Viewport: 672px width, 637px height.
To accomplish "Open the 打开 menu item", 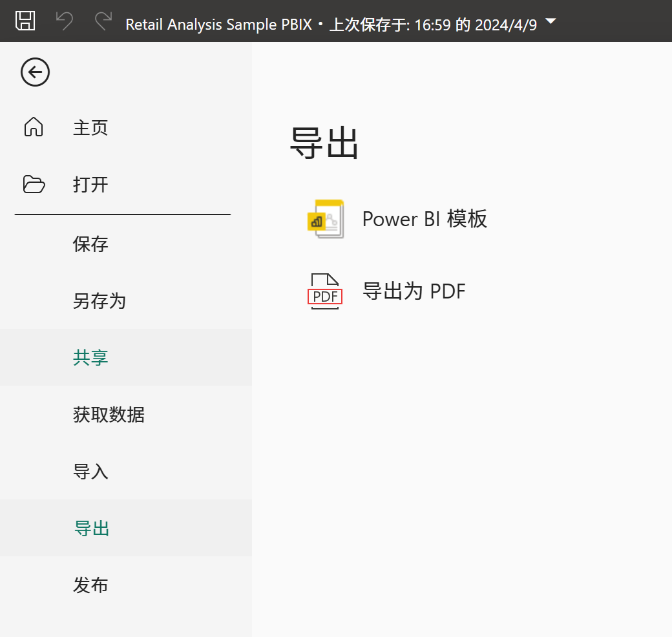I will tap(90, 184).
